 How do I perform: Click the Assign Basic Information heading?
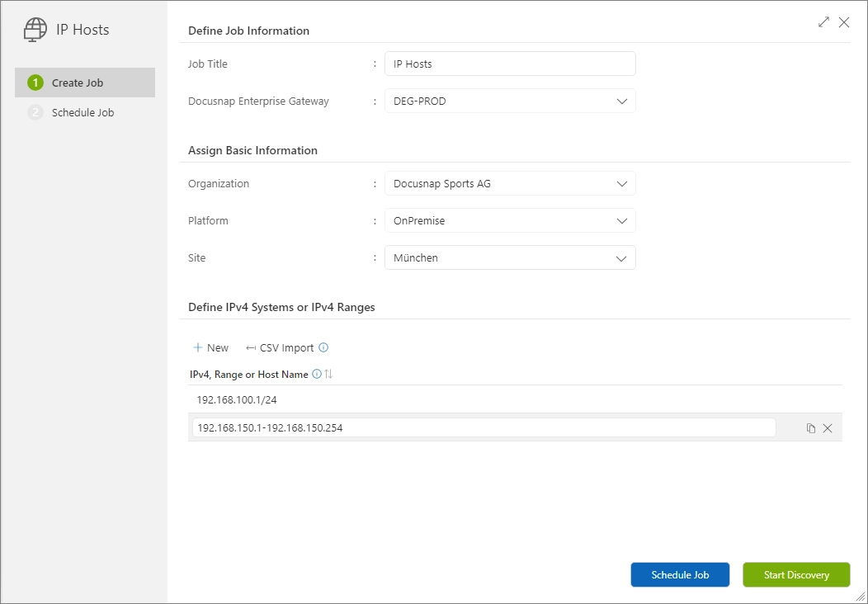252,150
